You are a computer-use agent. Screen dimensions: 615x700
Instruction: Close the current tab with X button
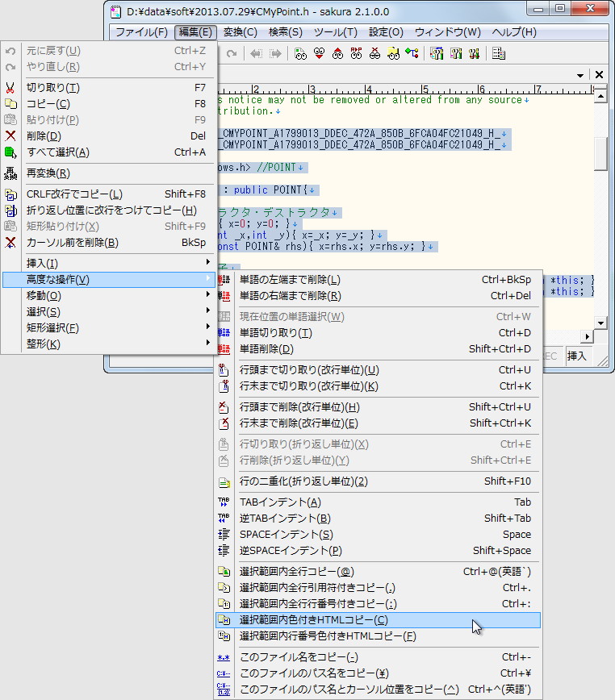(x=599, y=74)
